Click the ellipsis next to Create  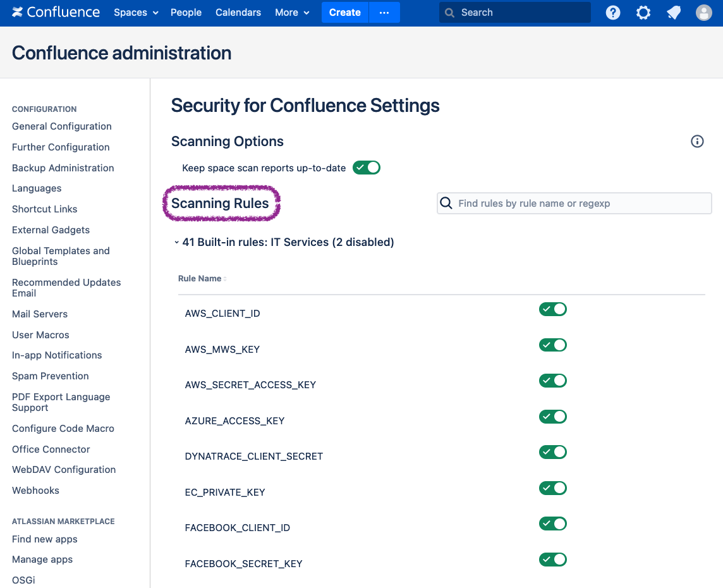[x=384, y=12]
